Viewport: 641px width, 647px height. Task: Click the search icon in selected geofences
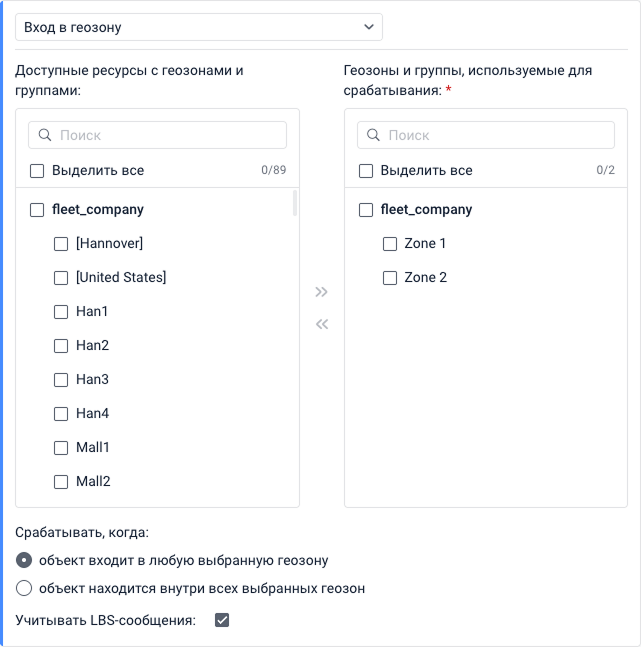click(372, 135)
